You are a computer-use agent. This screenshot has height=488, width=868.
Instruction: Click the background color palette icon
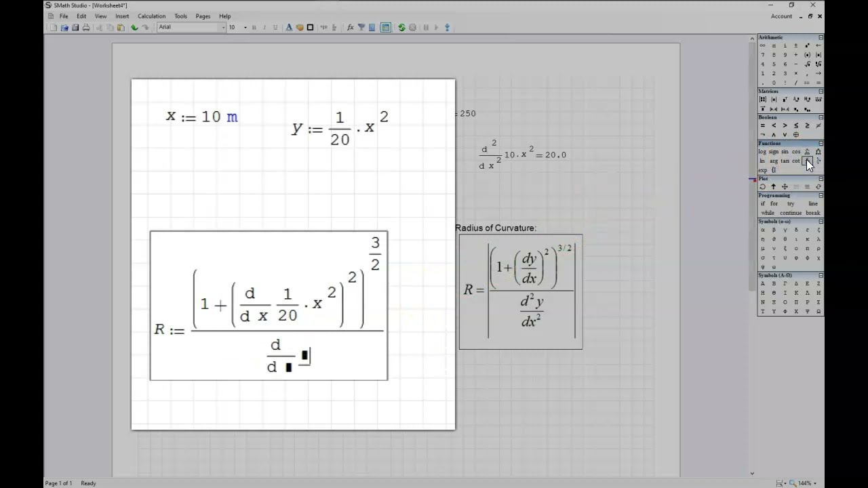point(300,27)
